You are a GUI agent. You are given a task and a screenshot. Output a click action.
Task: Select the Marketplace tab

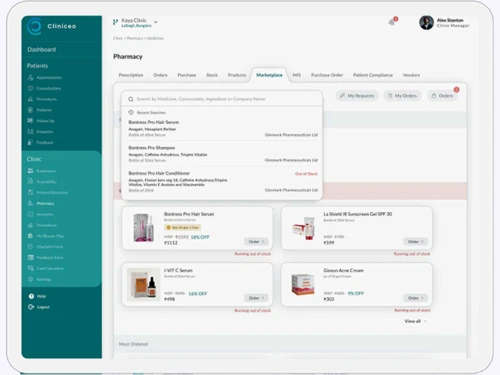[269, 75]
